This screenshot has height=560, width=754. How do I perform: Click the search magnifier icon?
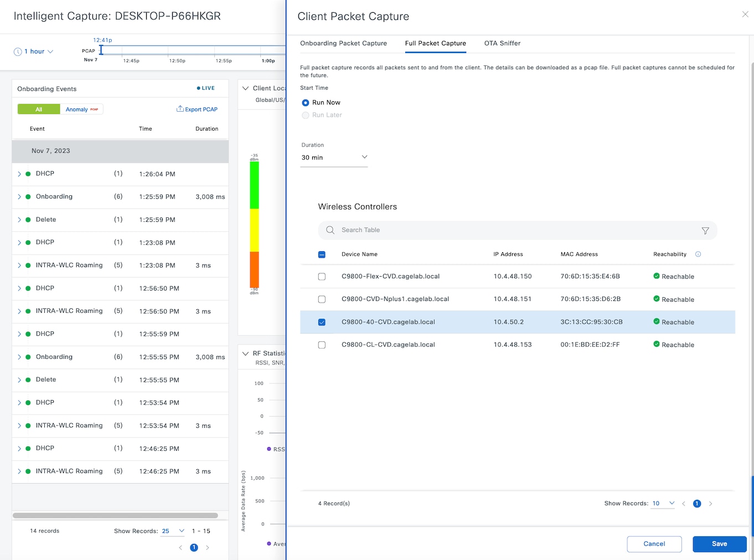(330, 230)
